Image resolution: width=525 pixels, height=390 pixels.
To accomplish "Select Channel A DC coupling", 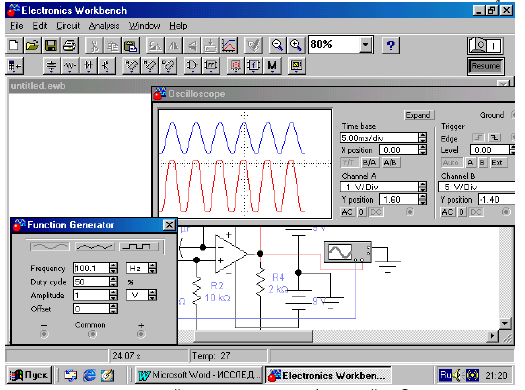I will pos(375,212).
